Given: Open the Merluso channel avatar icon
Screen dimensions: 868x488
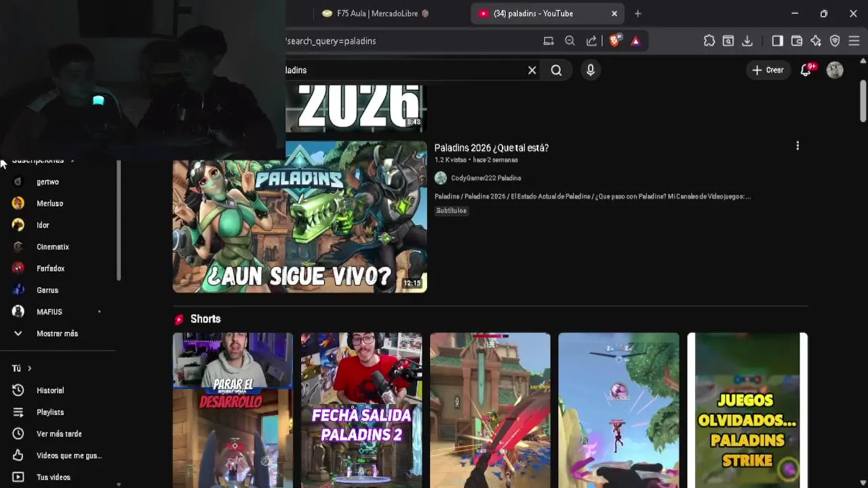Looking at the screenshot, I should point(18,203).
